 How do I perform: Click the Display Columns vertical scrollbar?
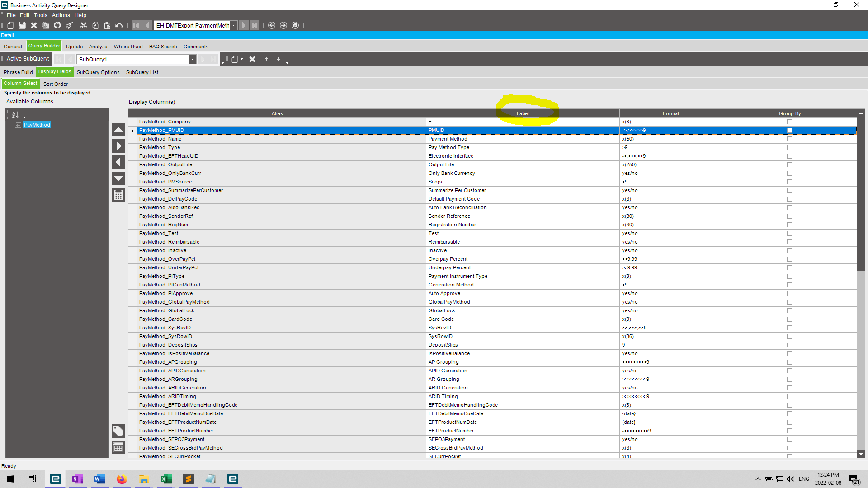[861, 194]
